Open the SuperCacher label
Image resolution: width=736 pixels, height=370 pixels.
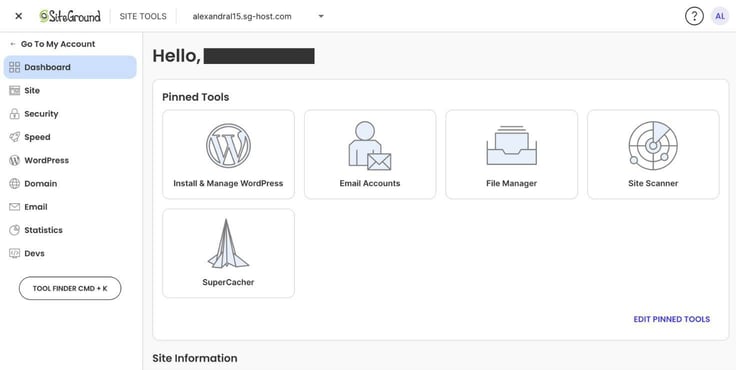point(228,282)
